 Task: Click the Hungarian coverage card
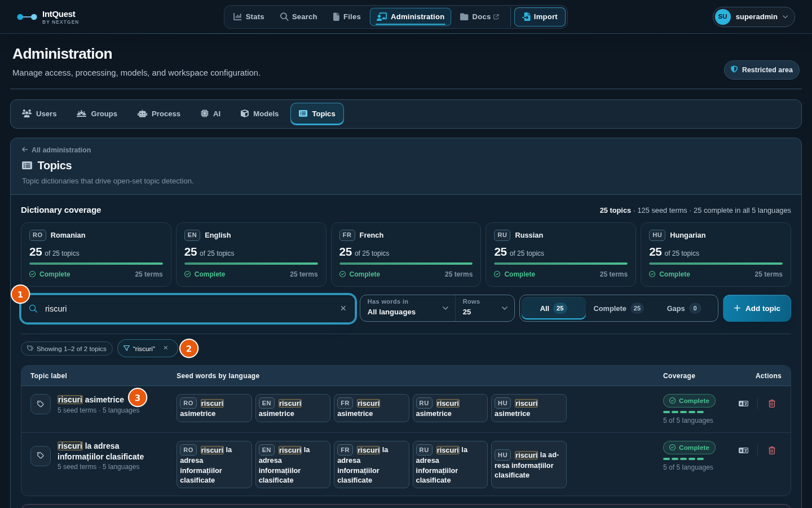click(x=716, y=255)
